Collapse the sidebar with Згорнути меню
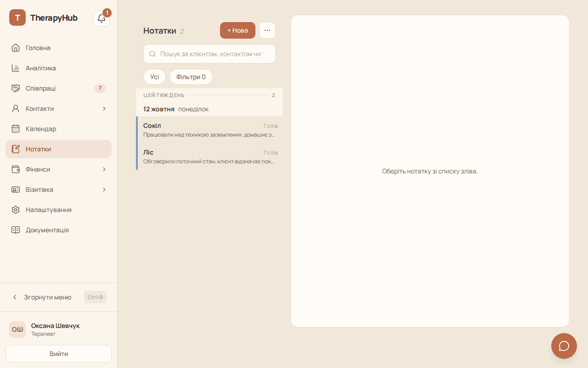The height and width of the screenshot is (368, 588). (59, 297)
